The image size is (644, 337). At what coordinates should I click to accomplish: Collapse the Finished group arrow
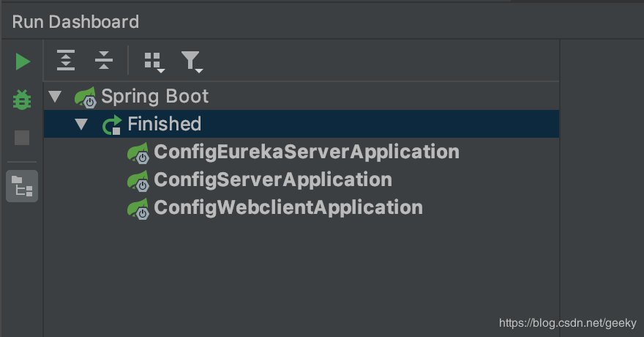click(x=81, y=125)
